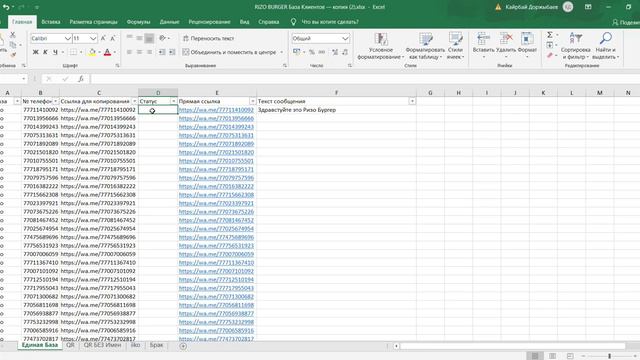
Task: Click increase decimal icon
Action: coord(335,52)
